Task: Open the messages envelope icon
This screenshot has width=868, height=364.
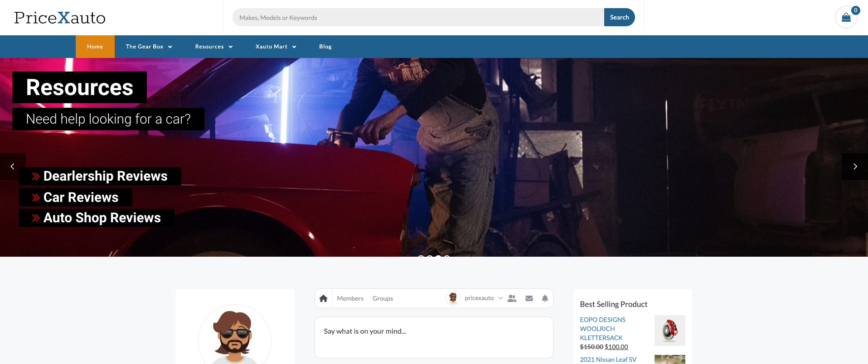Action: coord(529,298)
